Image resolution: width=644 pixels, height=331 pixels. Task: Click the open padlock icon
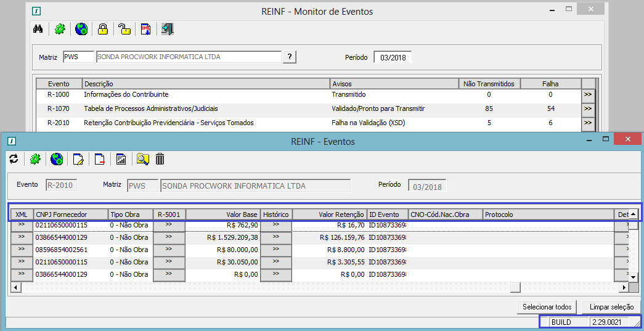pos(124,29)
